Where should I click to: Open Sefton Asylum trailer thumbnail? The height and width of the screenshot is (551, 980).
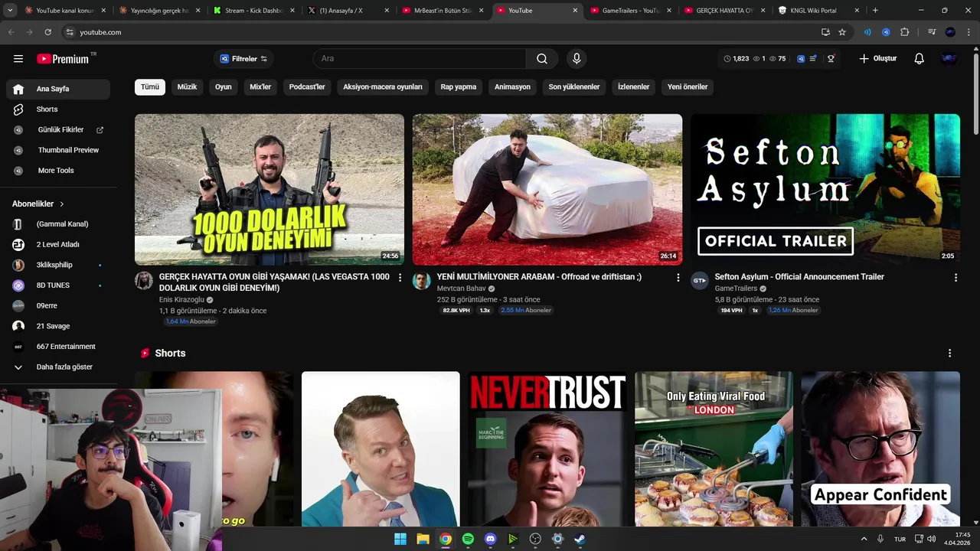click(x=825, y=190)
